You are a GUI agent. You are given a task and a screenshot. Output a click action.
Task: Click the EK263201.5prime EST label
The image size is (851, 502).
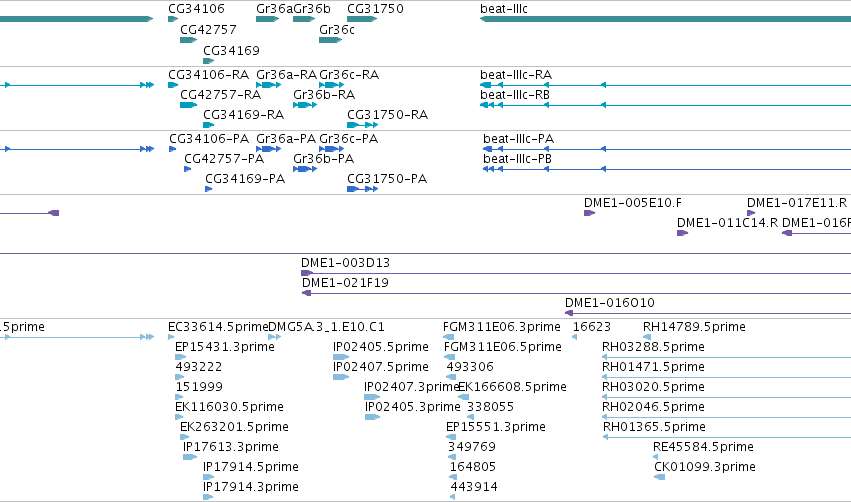(234, 427)
